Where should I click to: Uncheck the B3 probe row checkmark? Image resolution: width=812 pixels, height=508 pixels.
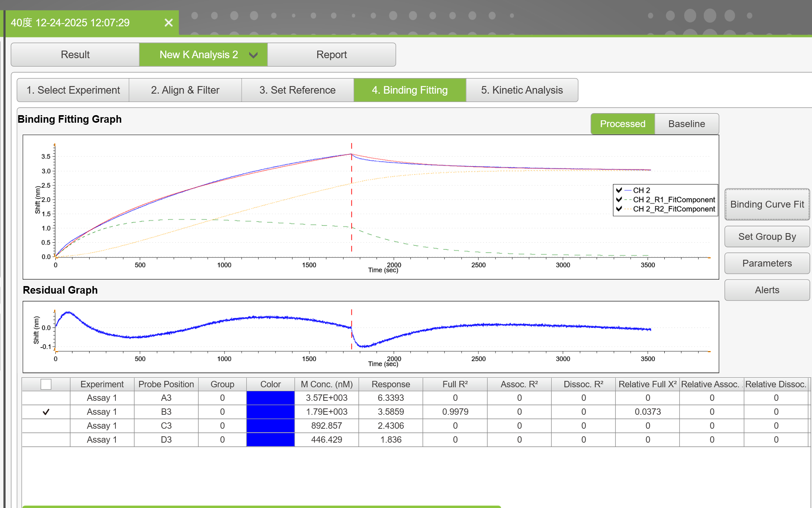click(46, 412)
